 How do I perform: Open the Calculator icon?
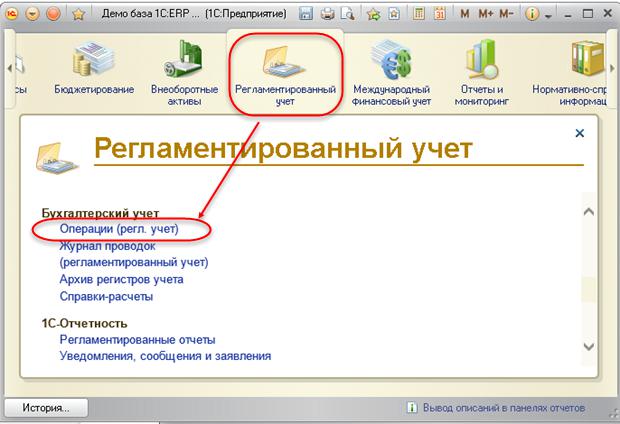pos(419,14)
